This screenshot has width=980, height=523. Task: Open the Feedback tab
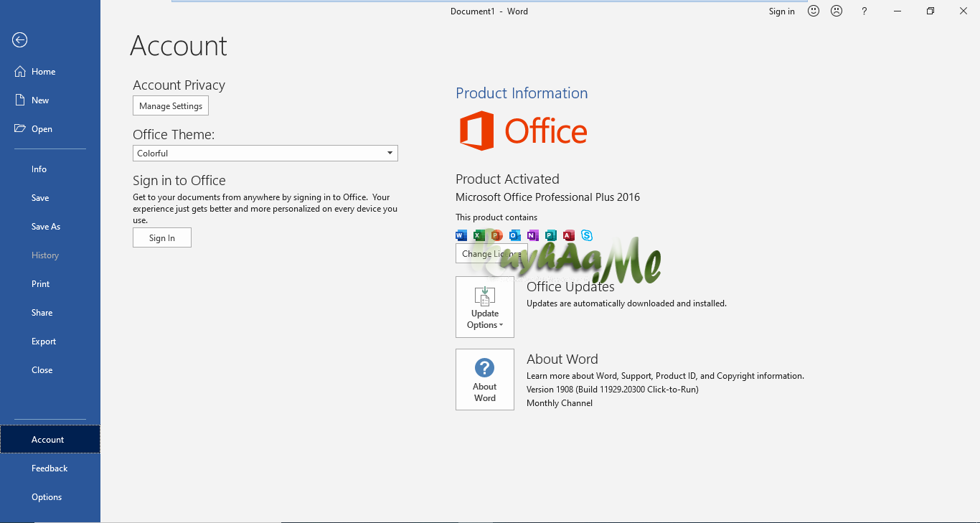[x=50, y=468]
